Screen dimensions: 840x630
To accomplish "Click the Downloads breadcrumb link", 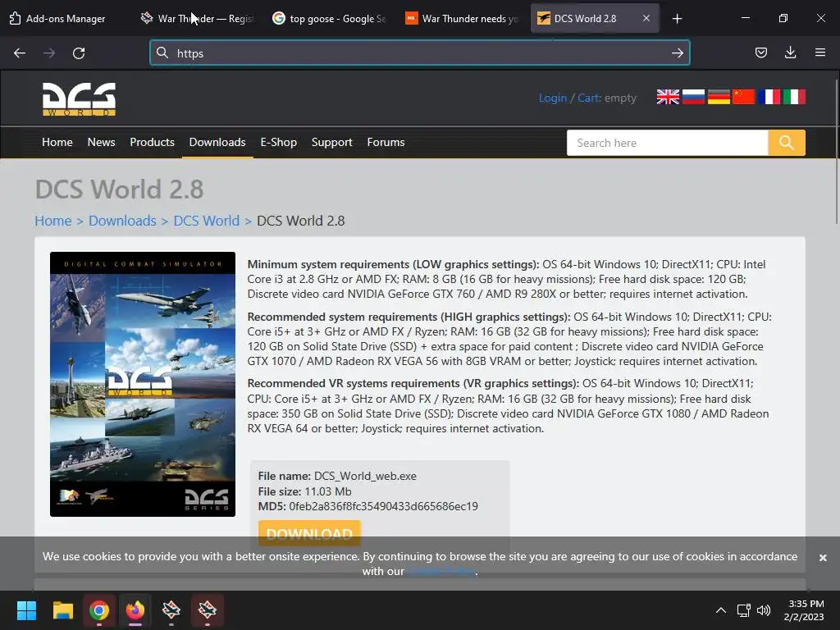I will point(122,221).
